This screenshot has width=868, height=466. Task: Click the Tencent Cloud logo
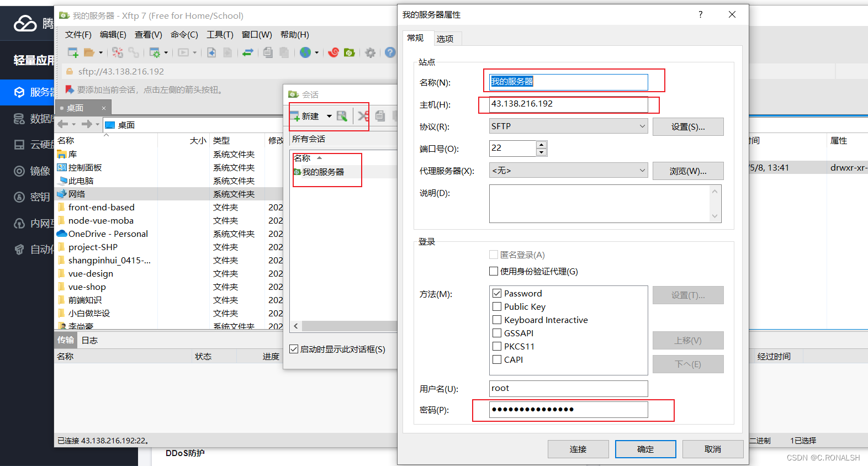[x=25, y=23]
